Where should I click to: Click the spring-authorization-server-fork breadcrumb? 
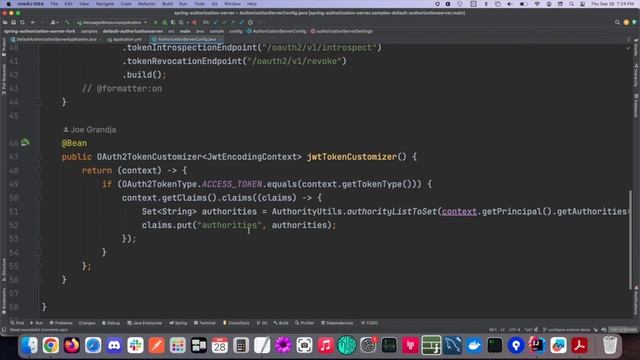click(x=40, y=31)
